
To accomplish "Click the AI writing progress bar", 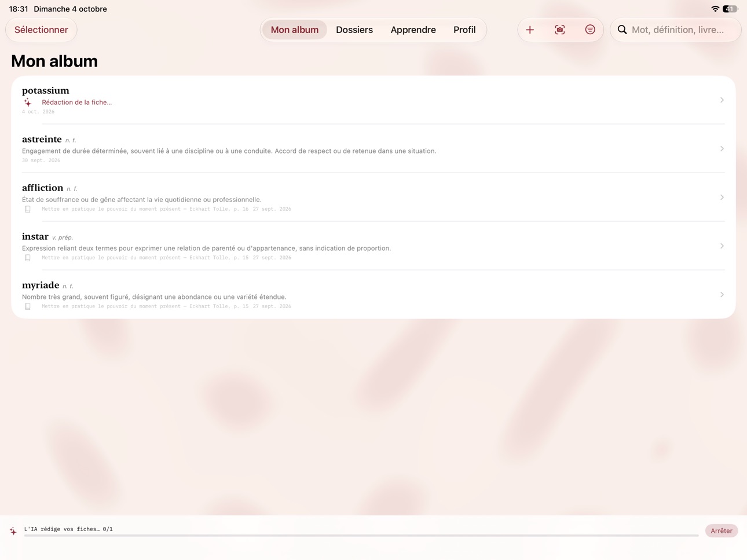I will (x=361, y=536).
